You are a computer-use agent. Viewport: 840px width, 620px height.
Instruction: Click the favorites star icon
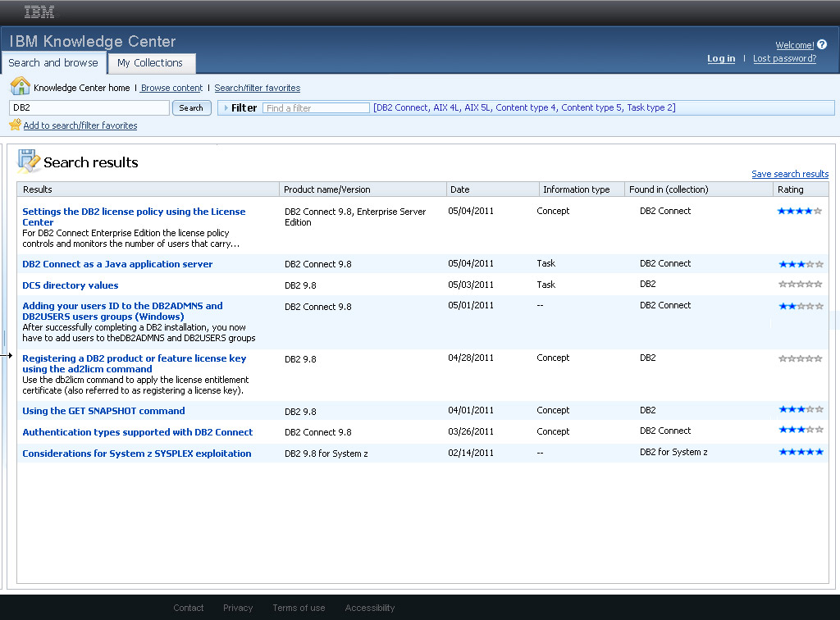pyautogui.click(x=15, y=125)
